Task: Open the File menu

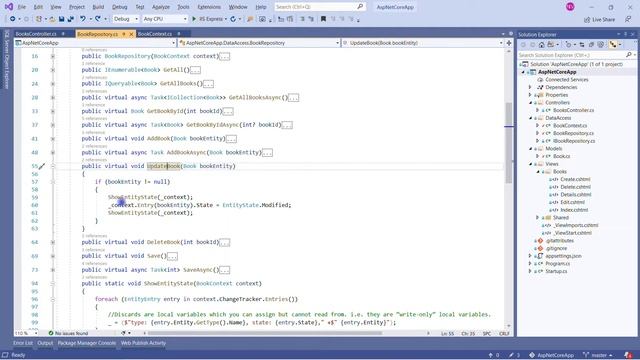Action: pyautogui.click(x=22, y=7)
